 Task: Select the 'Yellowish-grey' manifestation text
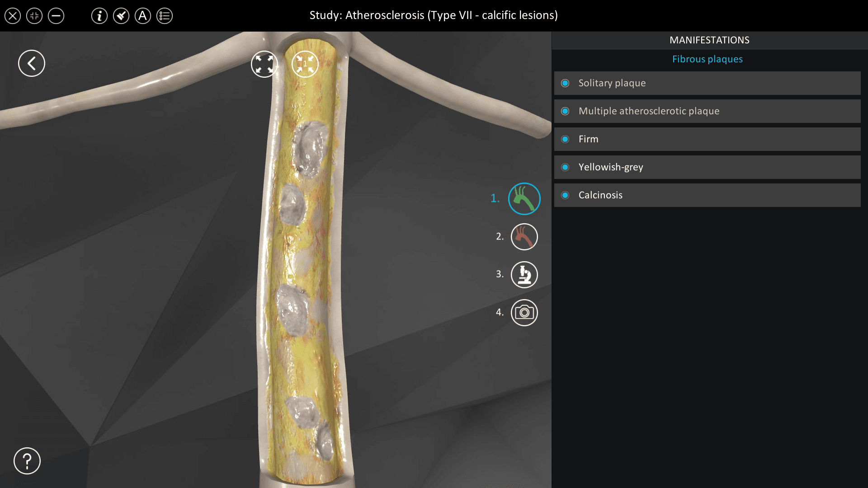[x=611, y=167]
